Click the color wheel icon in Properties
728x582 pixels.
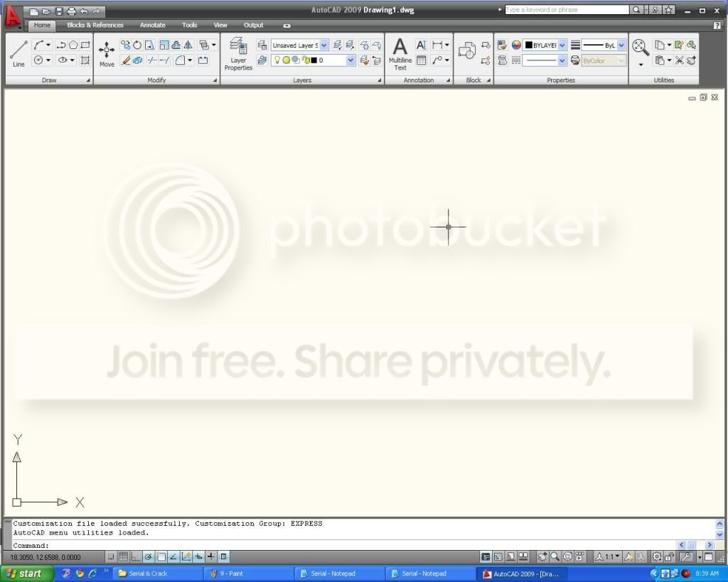(516, 45)
